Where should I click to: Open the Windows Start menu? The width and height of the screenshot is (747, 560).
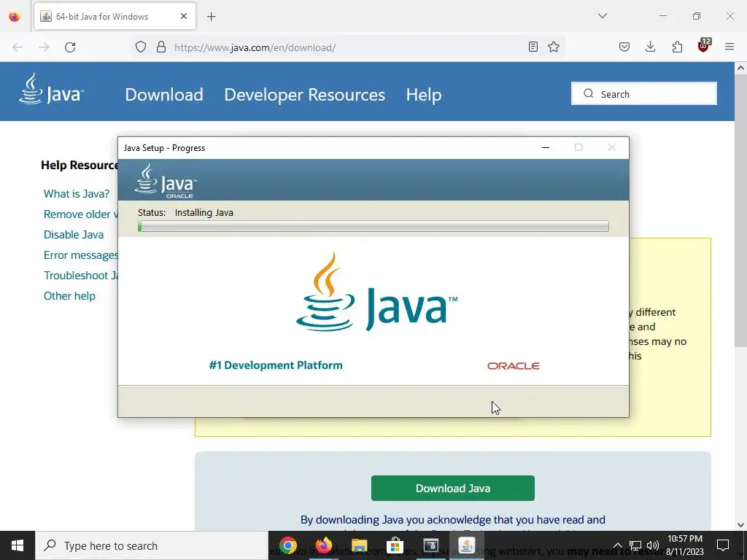click(18, 545)
